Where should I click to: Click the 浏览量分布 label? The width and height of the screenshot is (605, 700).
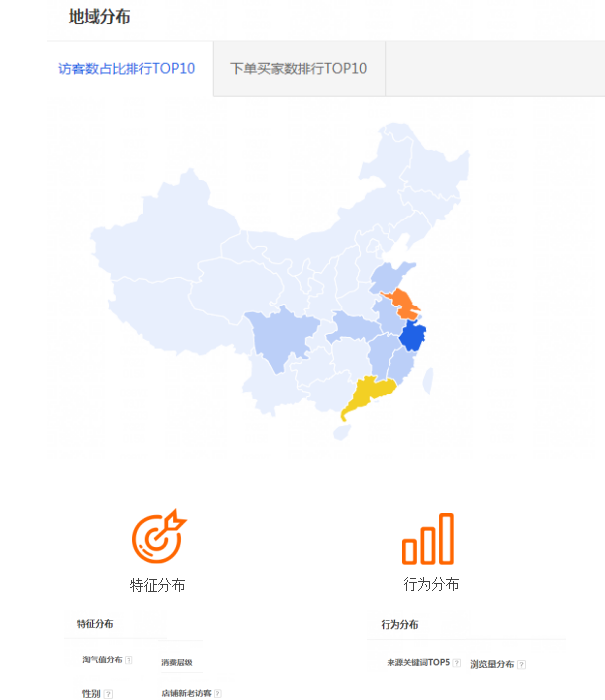pyautogui.click(x=492, y=664)
